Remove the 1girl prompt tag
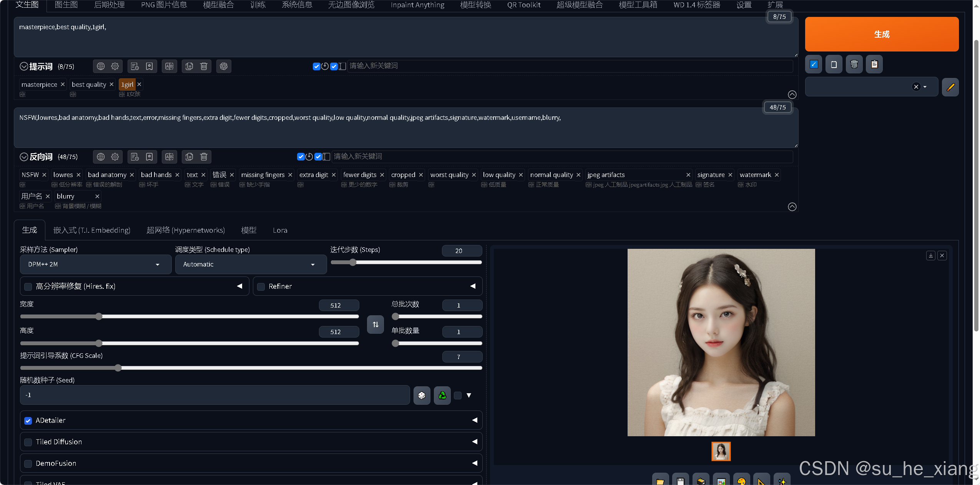This screenshot has height=485, width=980. click(140, 84)
